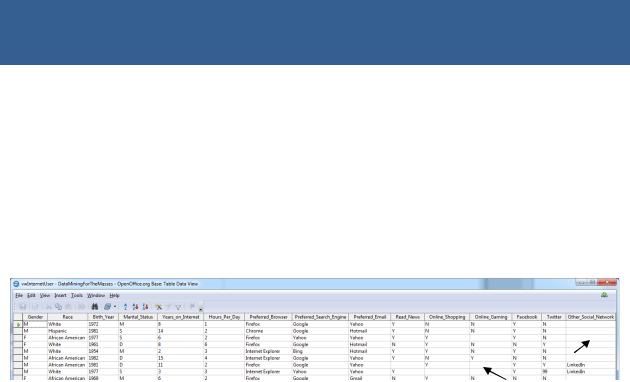Open the Tools menu
This screenshot has width=630, height=382.
pos(77,295)
